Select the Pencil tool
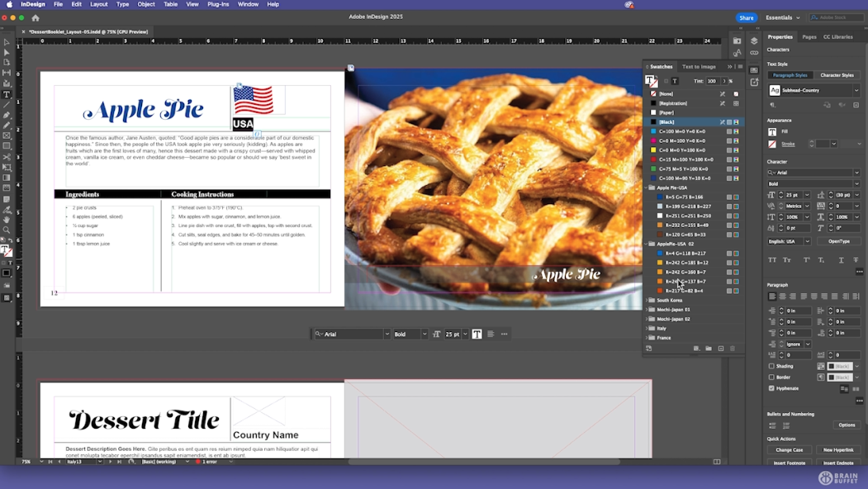Screen dimensions: 868x489 click(x=7, y=126)
